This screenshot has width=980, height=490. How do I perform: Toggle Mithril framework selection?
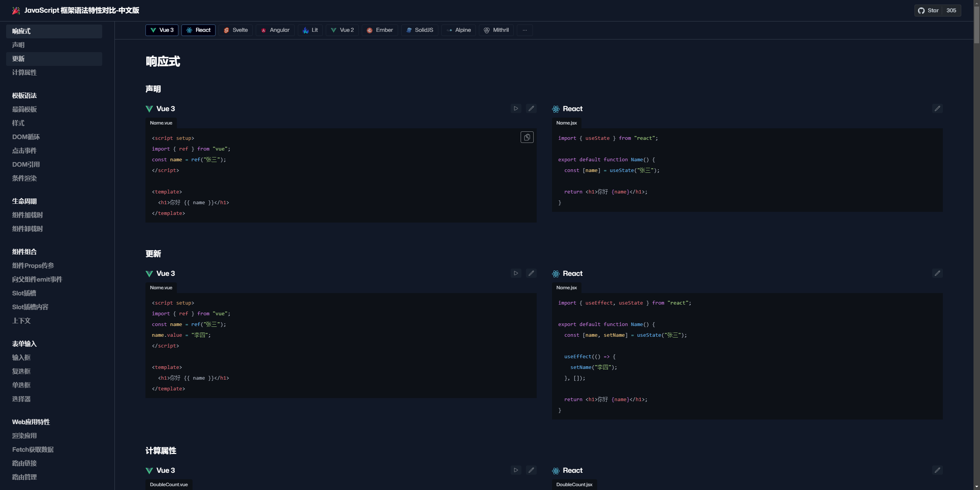tap(496, 30)
